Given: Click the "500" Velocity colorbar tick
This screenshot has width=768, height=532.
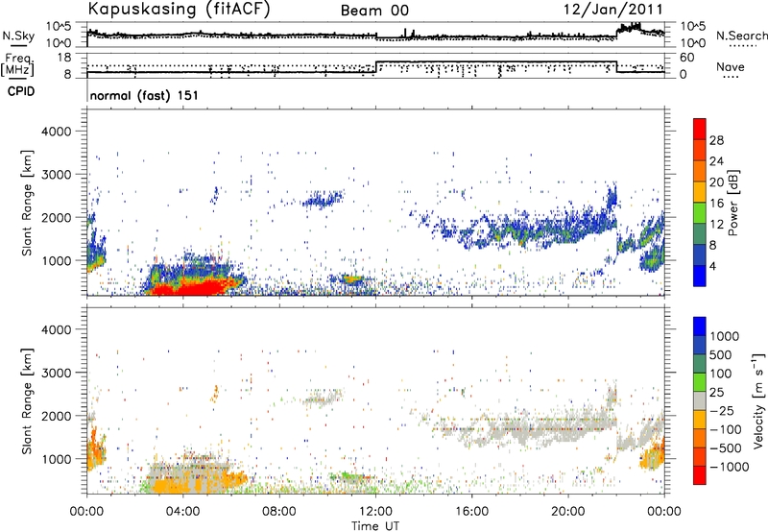Looking at the screenshot, I should (x=721, y=354).
